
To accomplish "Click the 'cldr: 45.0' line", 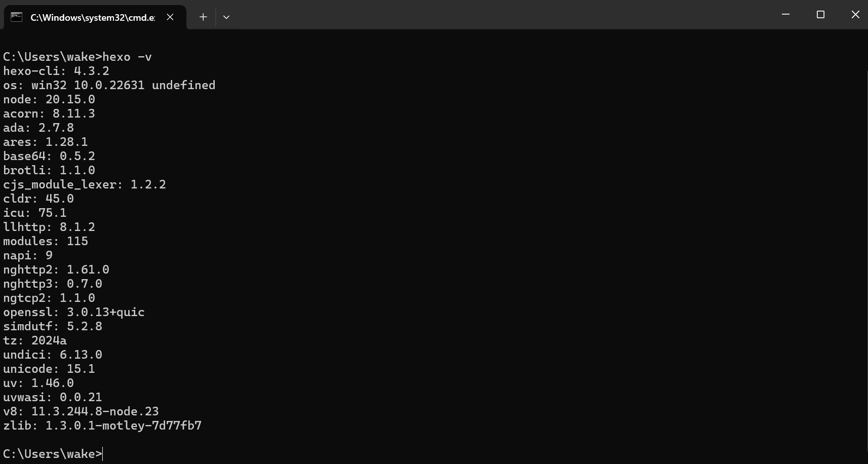I will tap(38, 199).
